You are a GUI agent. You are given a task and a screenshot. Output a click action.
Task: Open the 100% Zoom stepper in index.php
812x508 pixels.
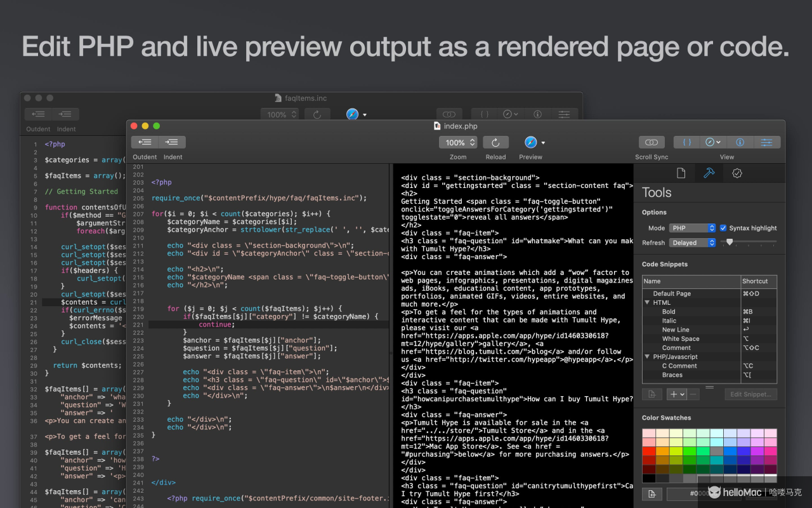pos(458,142)
